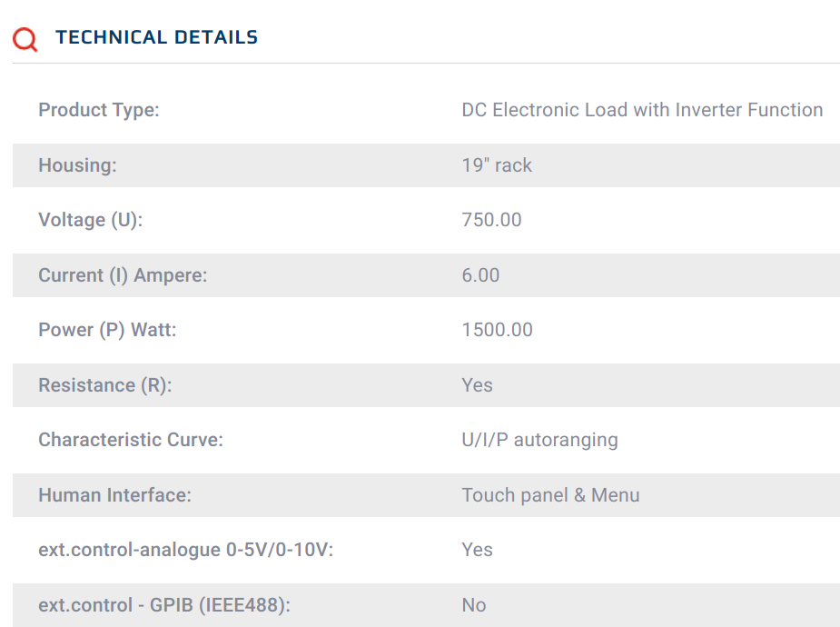Select the No value for GPIB

pyautogui.click(x=473, y=605)
